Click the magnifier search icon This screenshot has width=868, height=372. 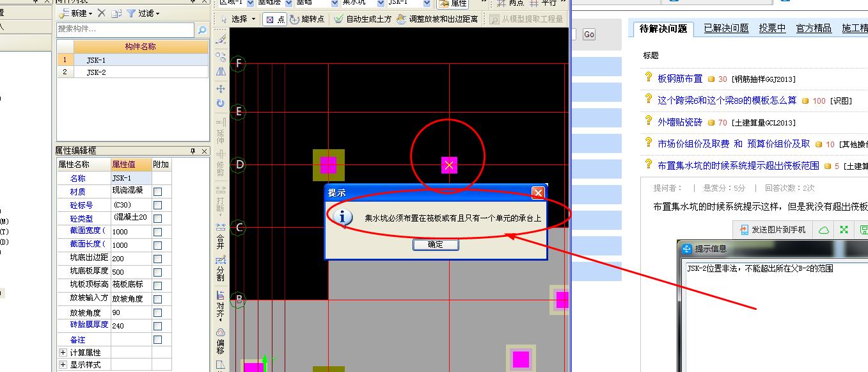click(x=202, y=29)
